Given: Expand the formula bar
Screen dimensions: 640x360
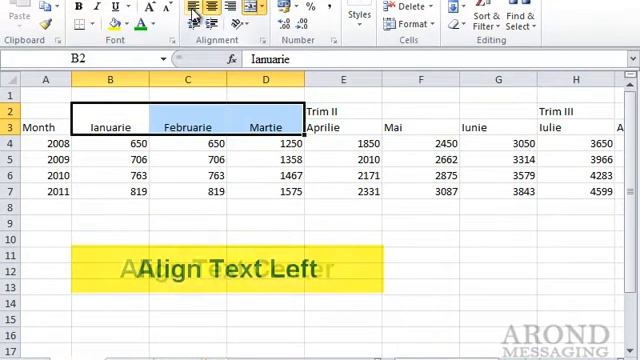Looking at the screenshot, I should (x=633, y=59).
